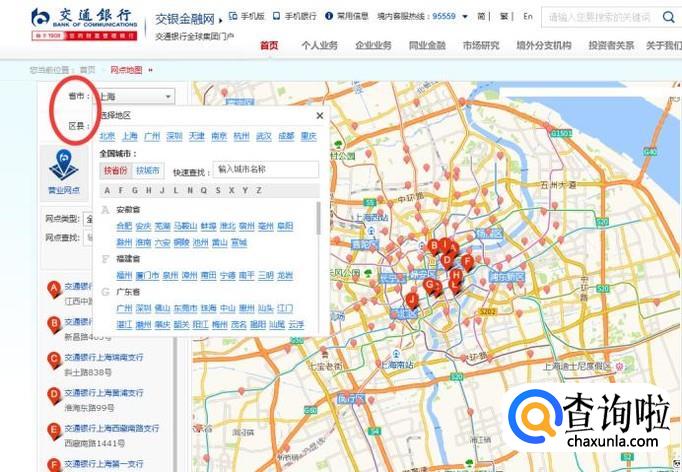Click the 营业网点 branch locator icon
Viewport: 682px width, 472px height.
[64, 172]
